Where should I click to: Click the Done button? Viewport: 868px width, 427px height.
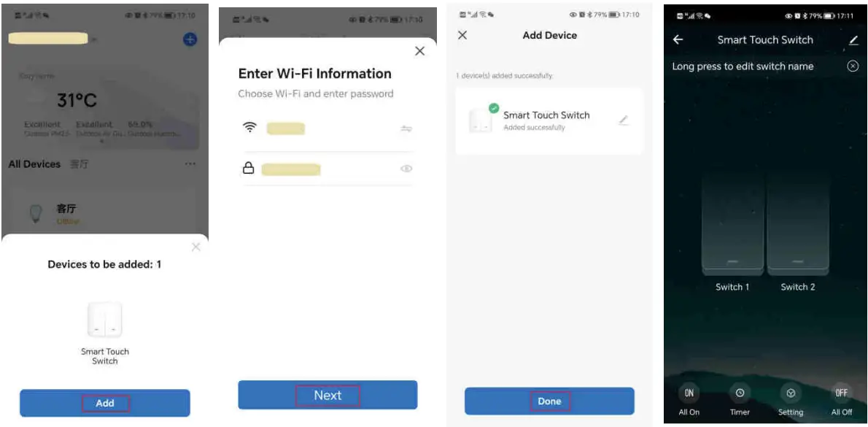coord(549,401)
